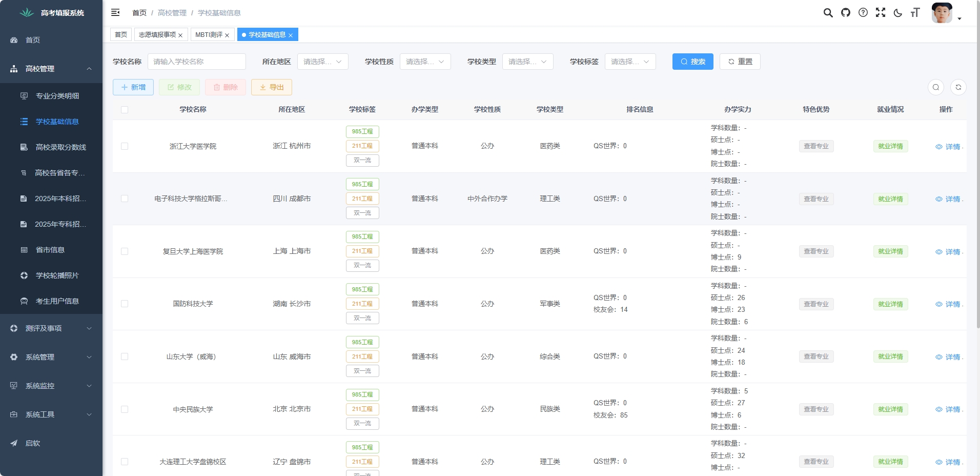
Task: Check the select-all checkbox in the table header
Action: click(125, 109)
